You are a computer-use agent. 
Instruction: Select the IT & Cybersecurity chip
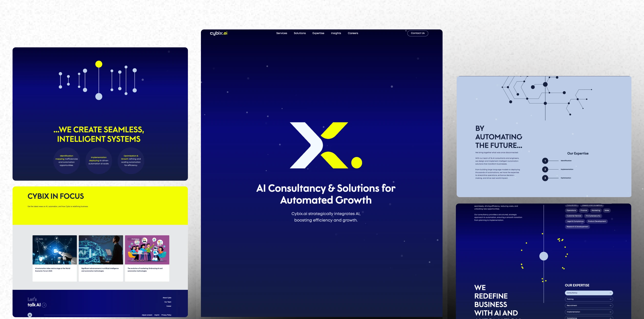(593, 216)
